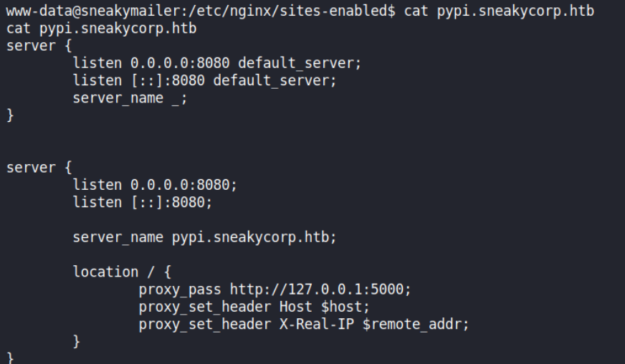Click the closing brace of the first server block
The width and height of the screenshot is (625, 364).
(x=10, y=115)
